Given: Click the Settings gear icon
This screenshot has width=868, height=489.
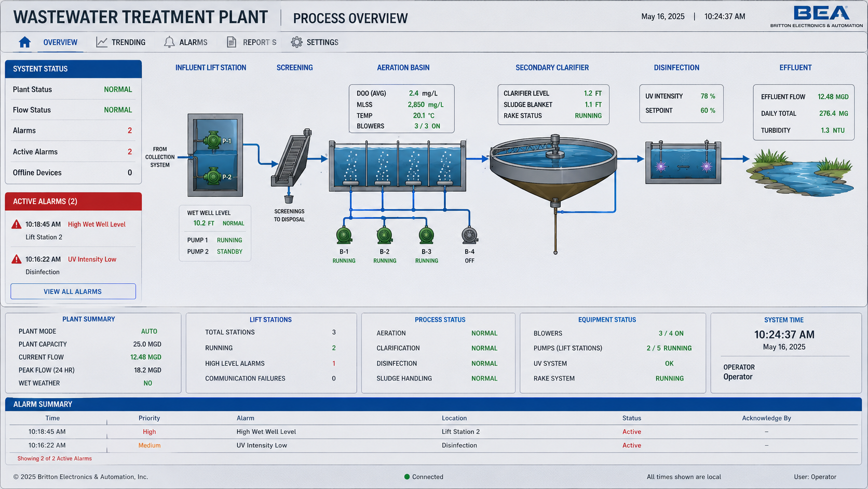Looking at the screenshot, I should coord(296,42).
